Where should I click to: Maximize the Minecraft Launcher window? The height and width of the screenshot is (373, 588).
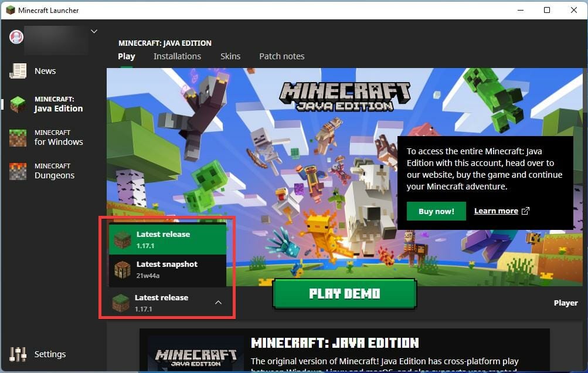(547, 10)
